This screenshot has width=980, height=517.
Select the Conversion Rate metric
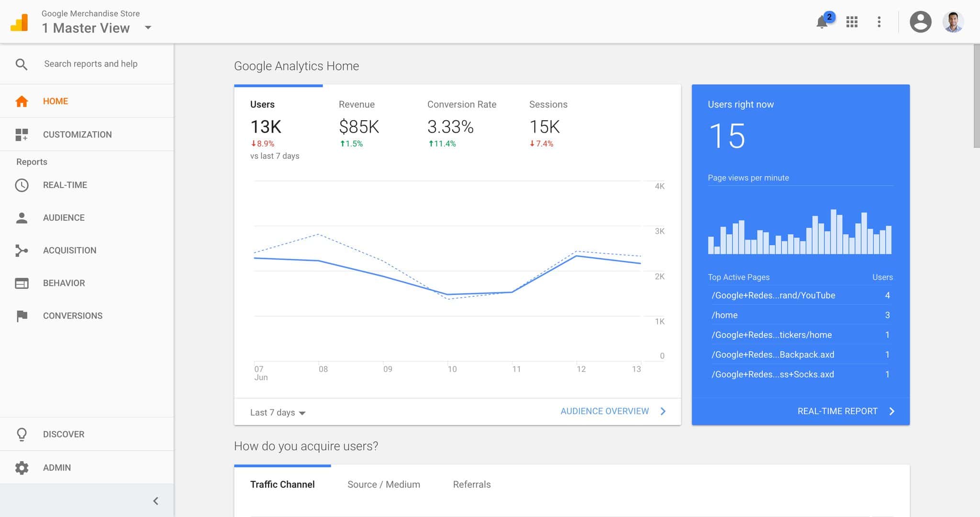click(461, 123)
